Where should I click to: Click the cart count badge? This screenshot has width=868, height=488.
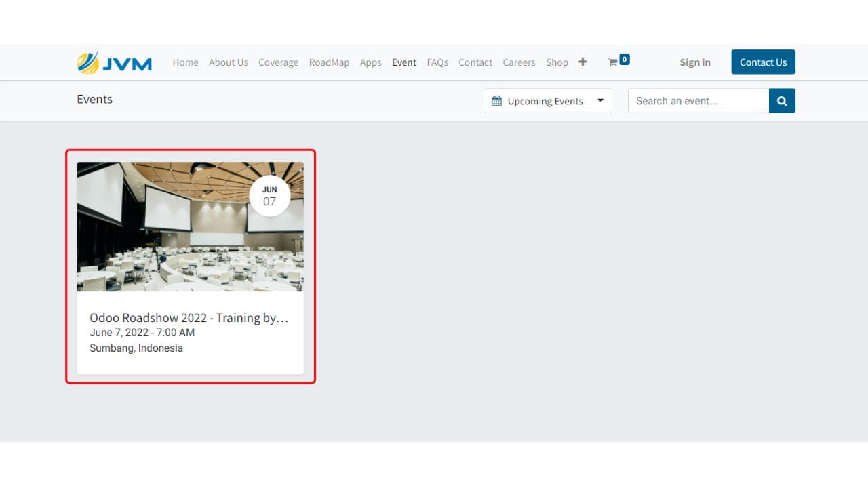tap(625, 59)
